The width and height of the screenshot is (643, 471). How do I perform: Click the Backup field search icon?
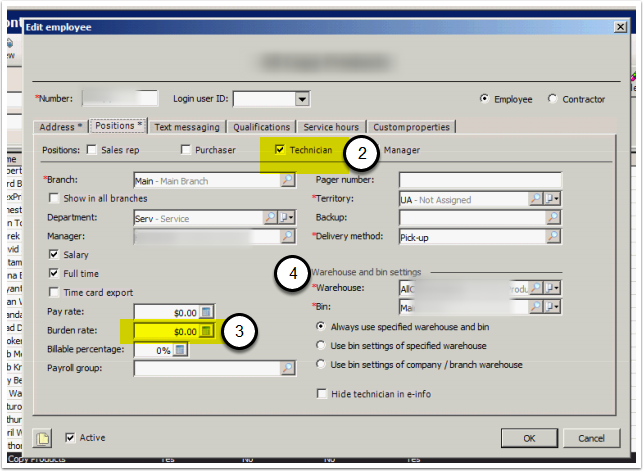click(553, 217)
